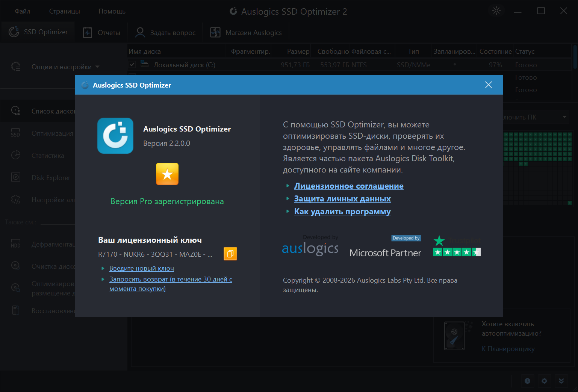Click the theme brightness sun icon
Viewport: 578px width, 392px height.
click(496, 11)
